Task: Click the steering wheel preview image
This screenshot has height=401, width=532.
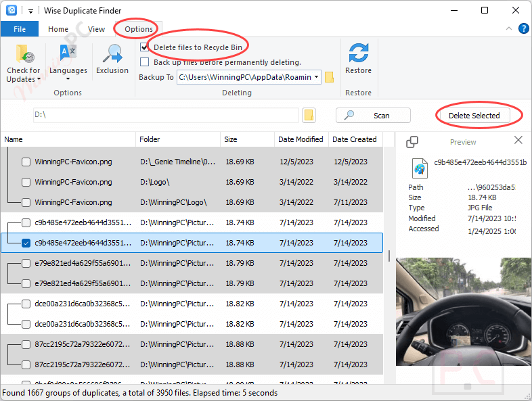Action: [x=464, y=312]
